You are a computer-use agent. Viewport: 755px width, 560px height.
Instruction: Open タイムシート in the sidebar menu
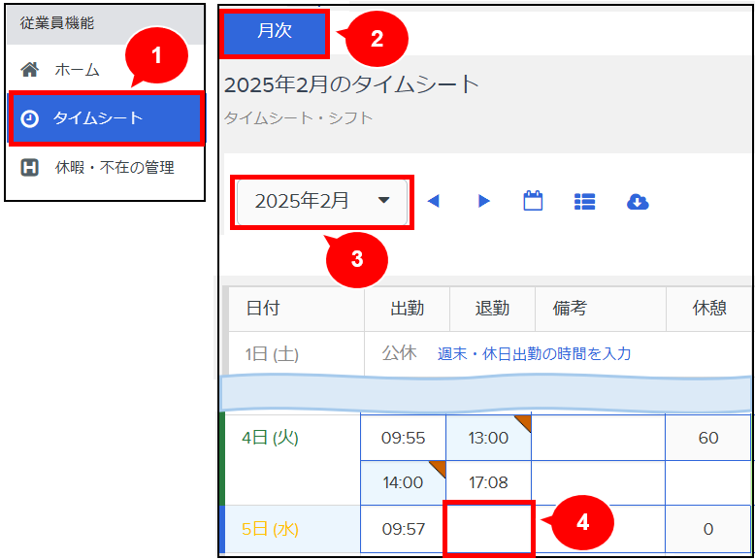[97, 118]
